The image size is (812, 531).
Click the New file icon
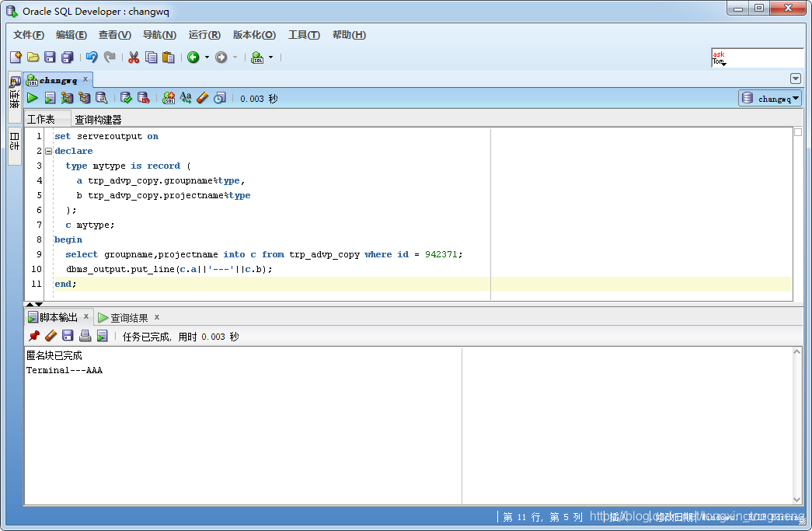tap(16, 57)
